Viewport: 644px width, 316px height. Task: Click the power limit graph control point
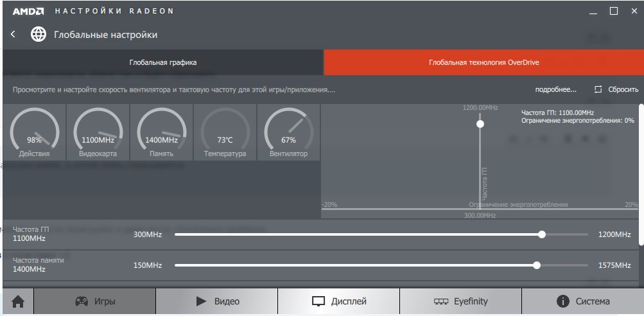coord(480,123)
